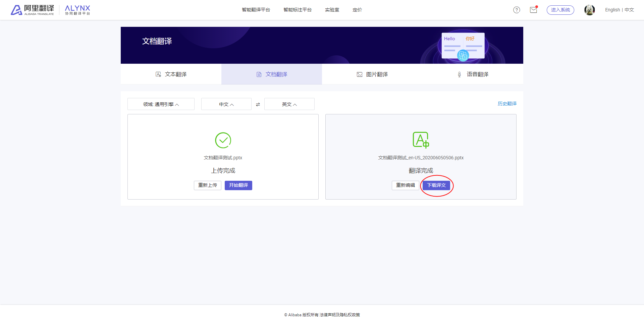This screenshot has height=325, width=644.
Task: Click the 开始翻译 button
Action: point(238,185)
